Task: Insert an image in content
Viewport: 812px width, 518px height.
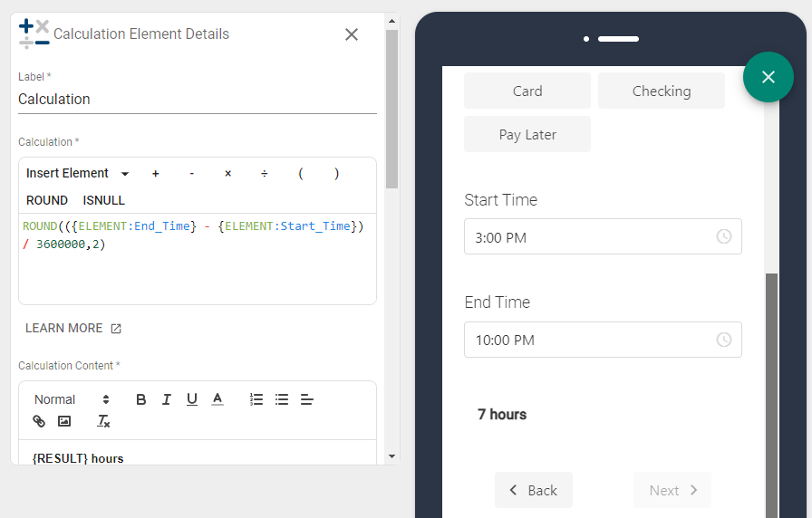Action: point(64,421)
